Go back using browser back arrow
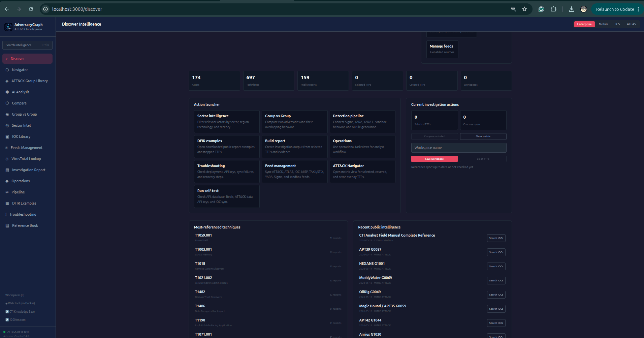This screenshot has width=644, height=338. (7, 9)
